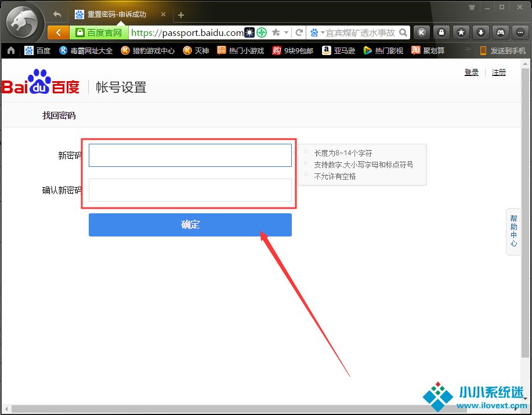Open the search engine selector dropdown
Viewport: 532px width, 415px height.
point(317,32)
